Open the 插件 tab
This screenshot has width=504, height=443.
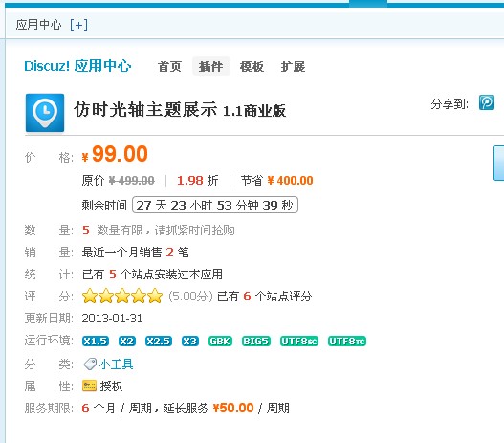(x=210, y=66)
